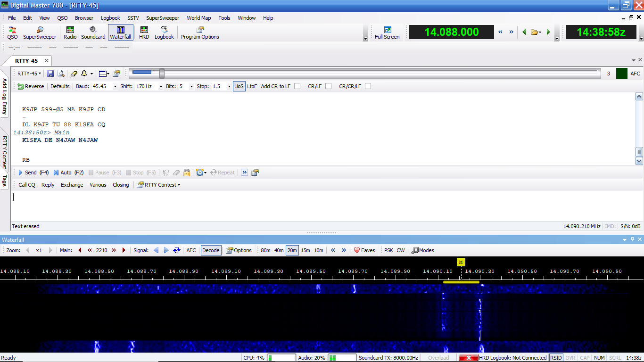Viewport: 644px width, 362px height.
Task: Click the squelch level slider handle
Action: 162,74
